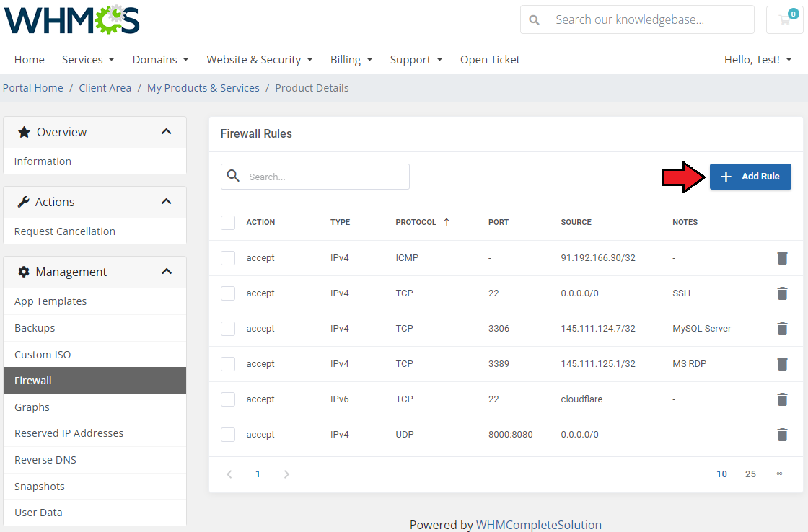This screenshot has width=808, height=532.
Task: Click the Management gear icon
Action: (x=24, y=272)
